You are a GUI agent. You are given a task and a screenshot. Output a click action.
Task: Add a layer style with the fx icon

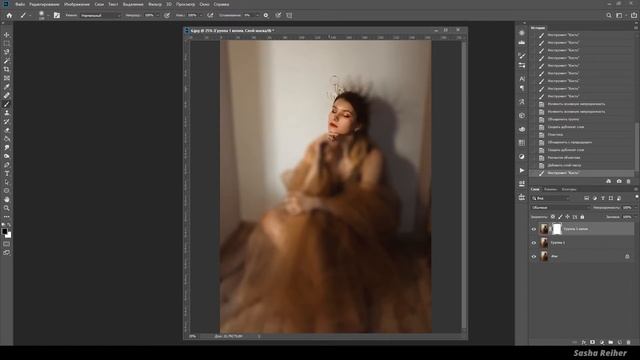584,342
